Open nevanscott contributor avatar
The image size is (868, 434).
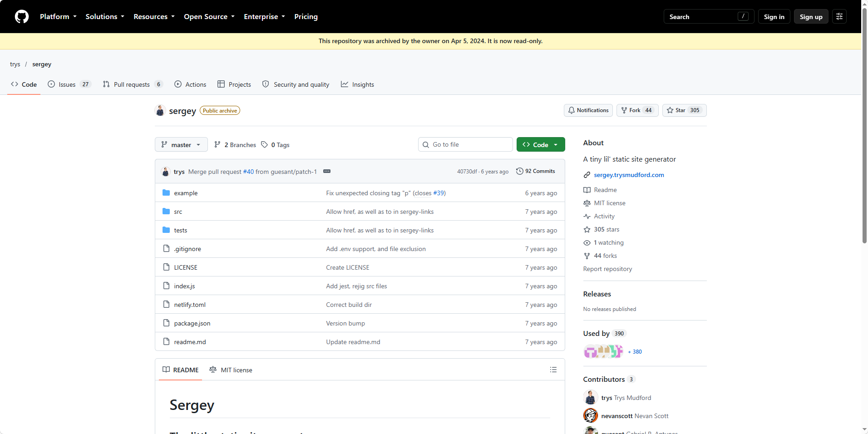[591, 415]
